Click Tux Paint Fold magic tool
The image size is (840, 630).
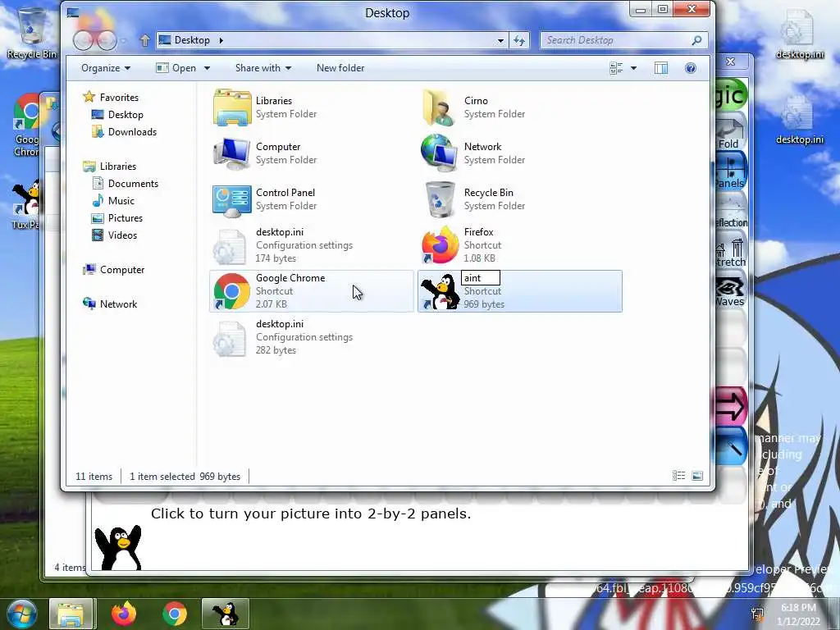(x=730, y=133)
